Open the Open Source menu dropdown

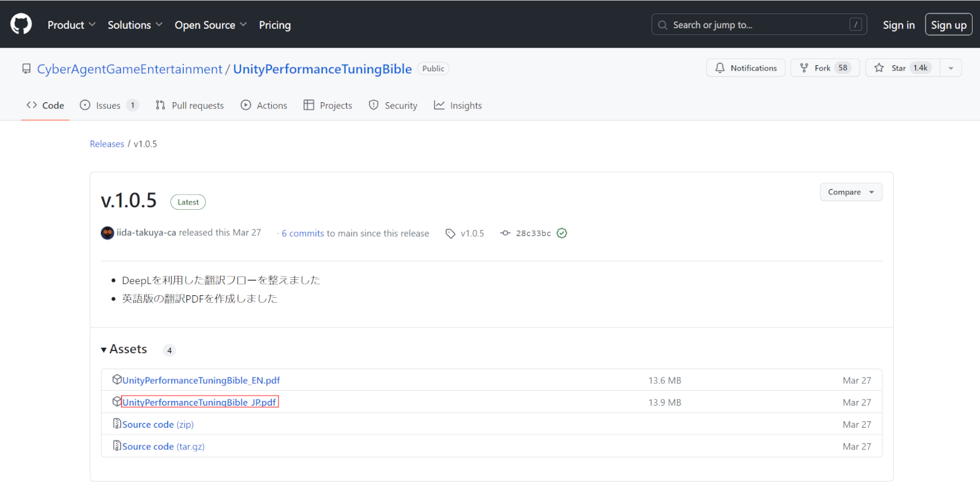[x=211, y=25]
